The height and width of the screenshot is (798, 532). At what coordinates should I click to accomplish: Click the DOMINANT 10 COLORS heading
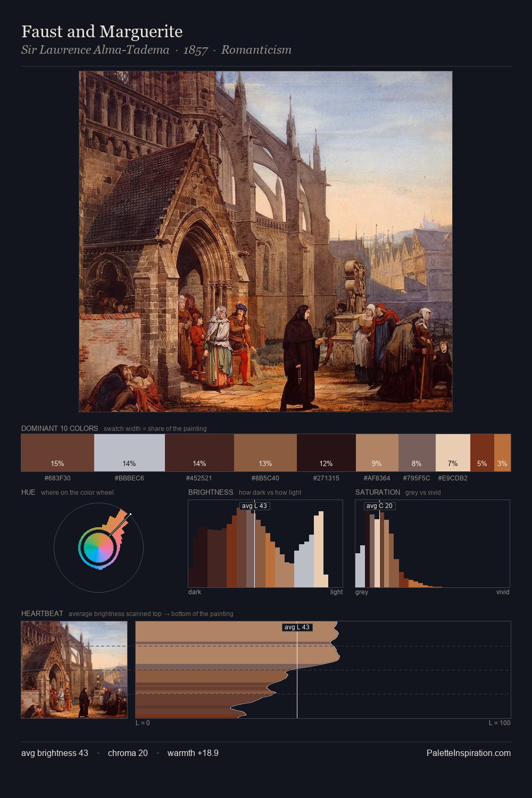[x=60, y=428]
